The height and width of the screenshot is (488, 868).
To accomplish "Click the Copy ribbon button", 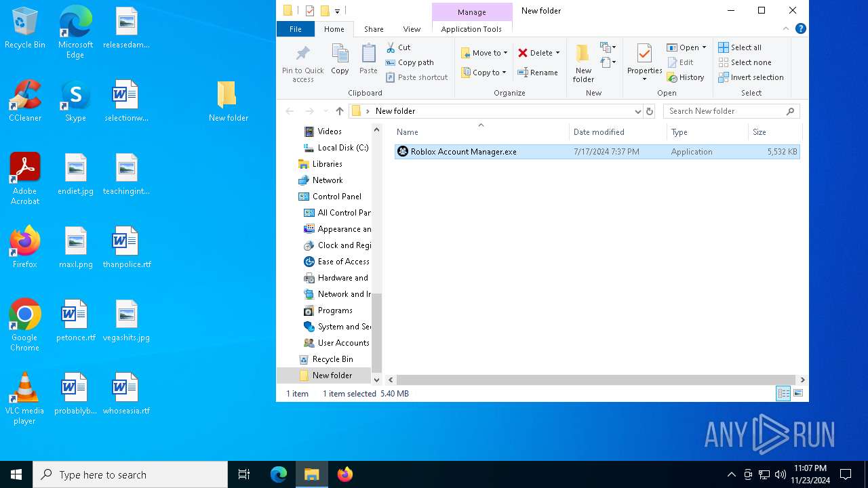I will click(x=340, y=60).
